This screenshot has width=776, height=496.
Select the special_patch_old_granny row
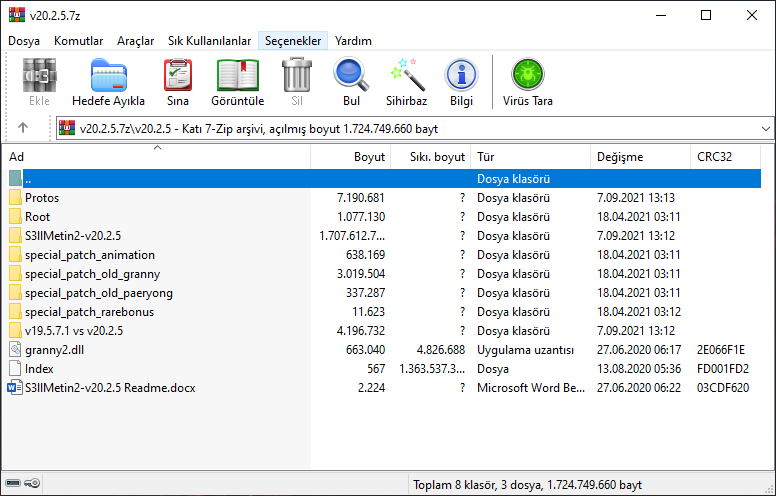coord(385,274)
